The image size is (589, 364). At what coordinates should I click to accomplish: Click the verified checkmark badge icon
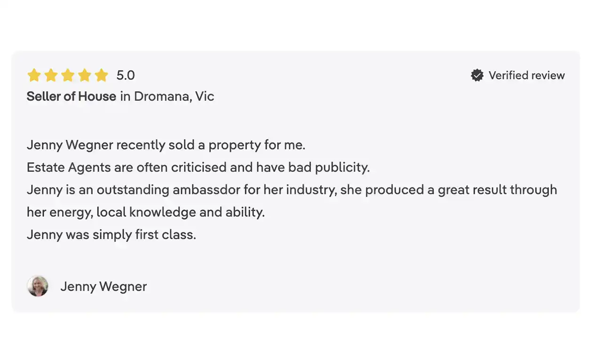tap(477, 75)
